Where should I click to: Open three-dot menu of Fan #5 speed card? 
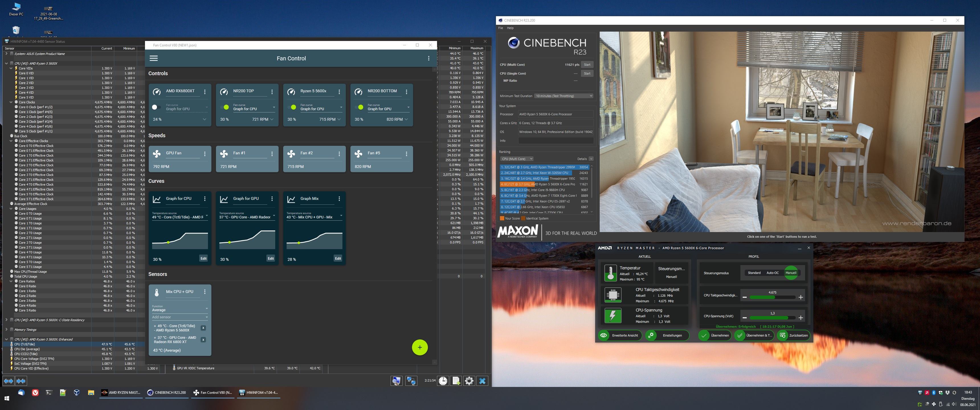(406, 154)
